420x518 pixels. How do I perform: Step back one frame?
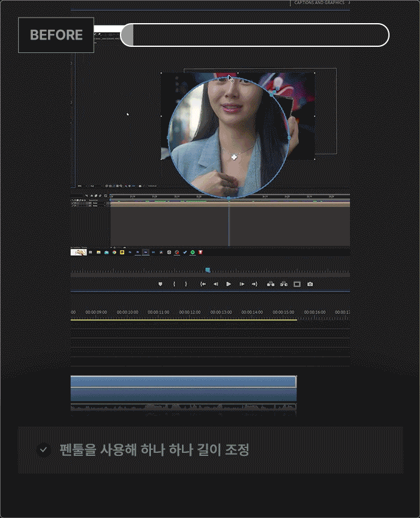215,284
